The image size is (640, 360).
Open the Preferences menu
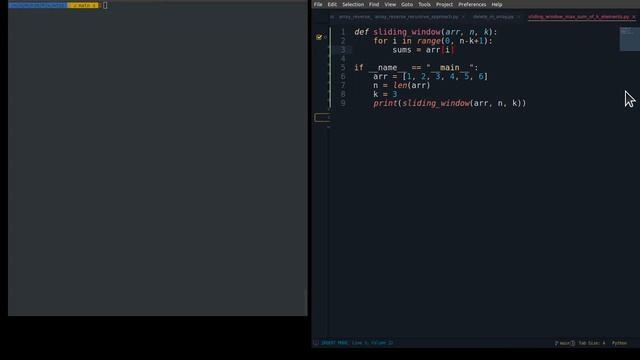coord(472,4)
